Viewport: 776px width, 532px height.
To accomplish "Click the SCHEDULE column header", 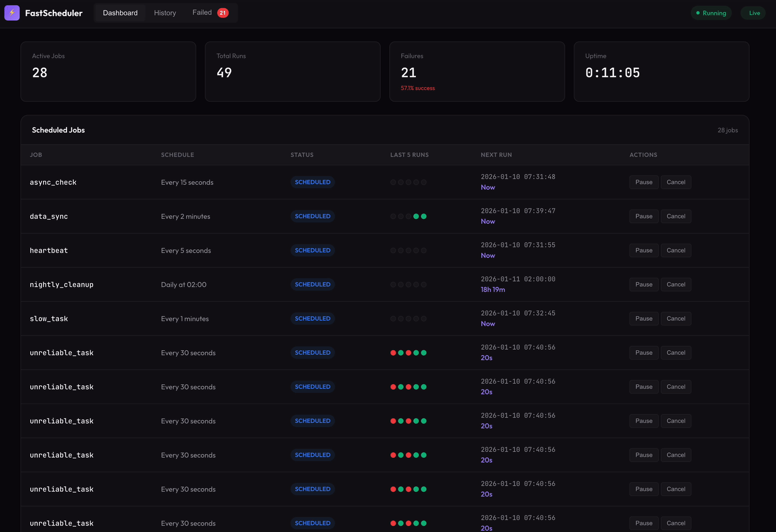I will [177, 155].
